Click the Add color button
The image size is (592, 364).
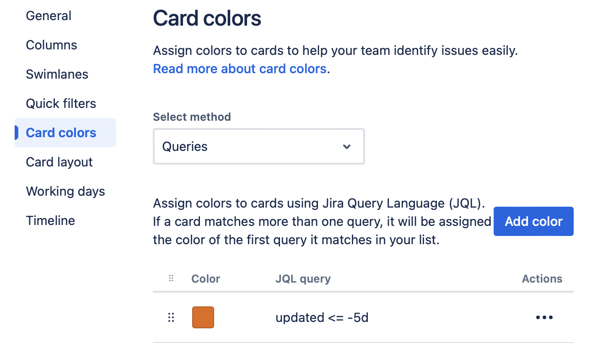click(x=533, y=221)
